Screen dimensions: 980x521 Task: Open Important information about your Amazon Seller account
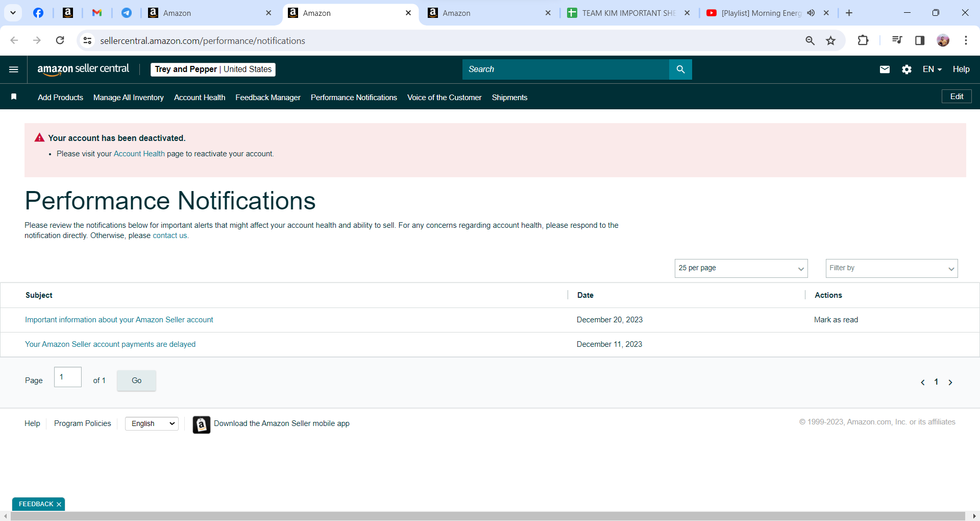[x=119, y=320]
